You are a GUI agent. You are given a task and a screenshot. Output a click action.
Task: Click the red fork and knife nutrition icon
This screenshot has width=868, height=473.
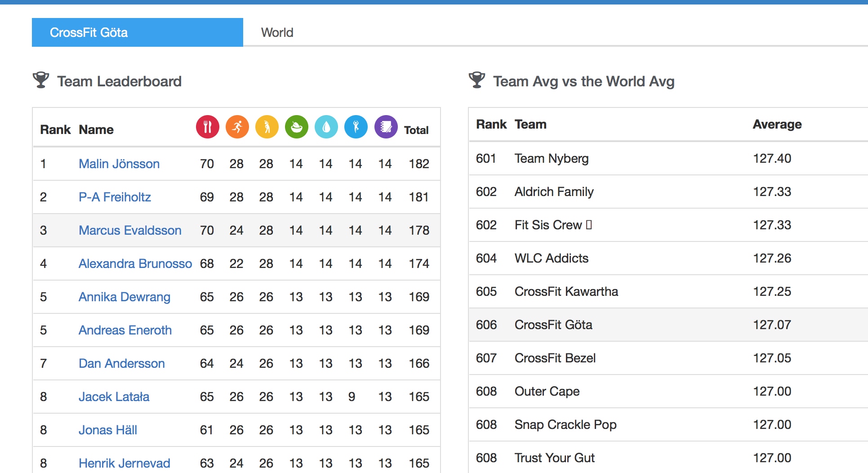(x=207, y=127)
